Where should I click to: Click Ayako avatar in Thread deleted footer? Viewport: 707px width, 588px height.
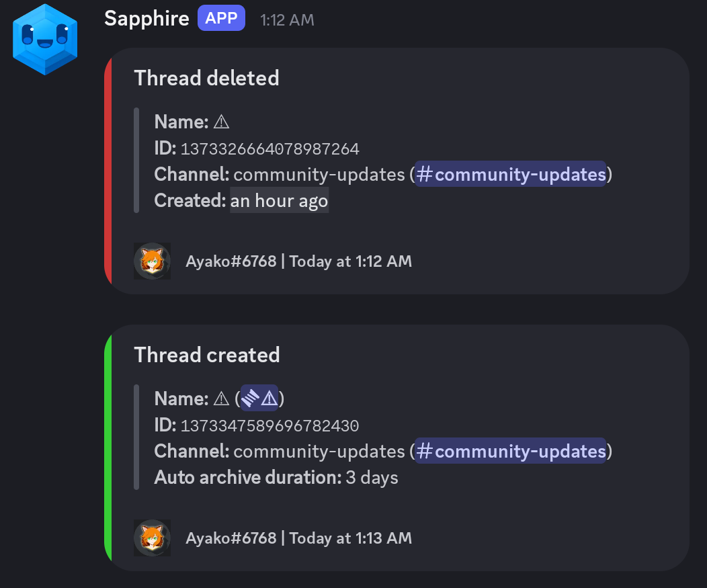coord(152,261)
